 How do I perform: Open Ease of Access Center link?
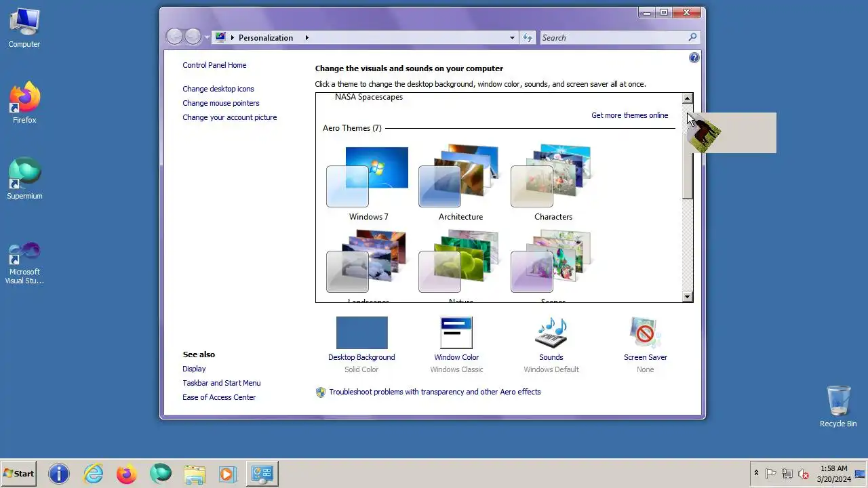(219, 397)
